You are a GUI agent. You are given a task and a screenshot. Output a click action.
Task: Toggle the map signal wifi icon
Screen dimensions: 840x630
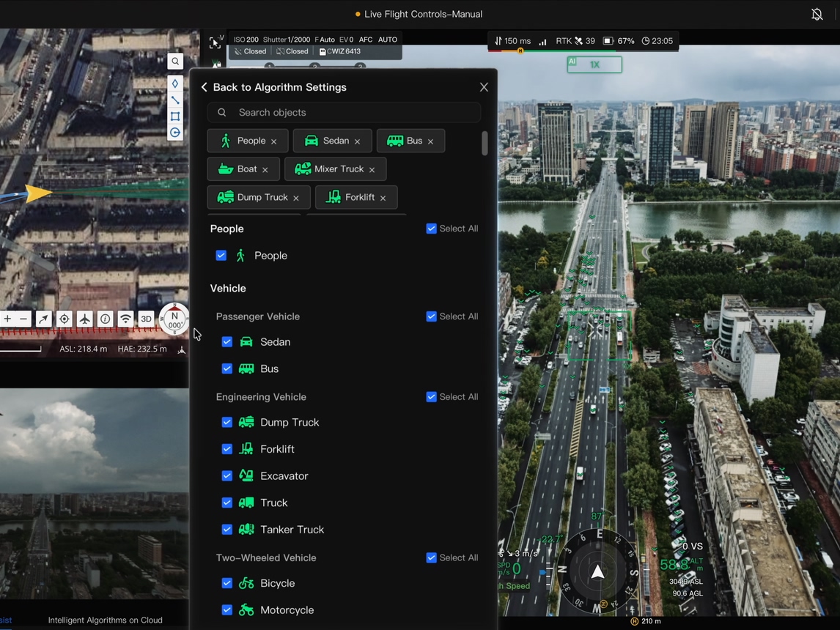126,319
